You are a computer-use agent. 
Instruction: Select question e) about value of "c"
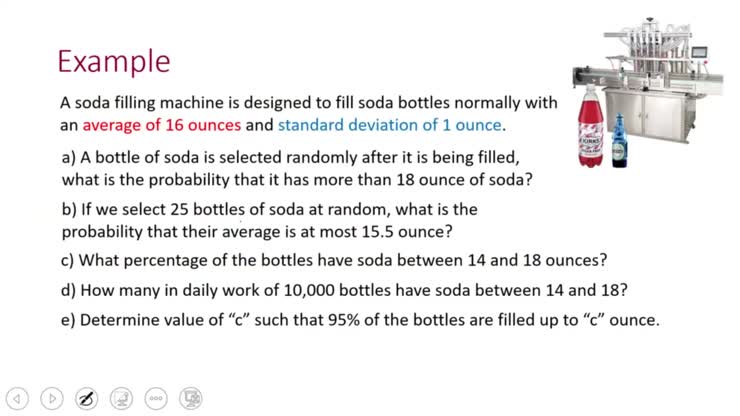(x=360, y=321)
